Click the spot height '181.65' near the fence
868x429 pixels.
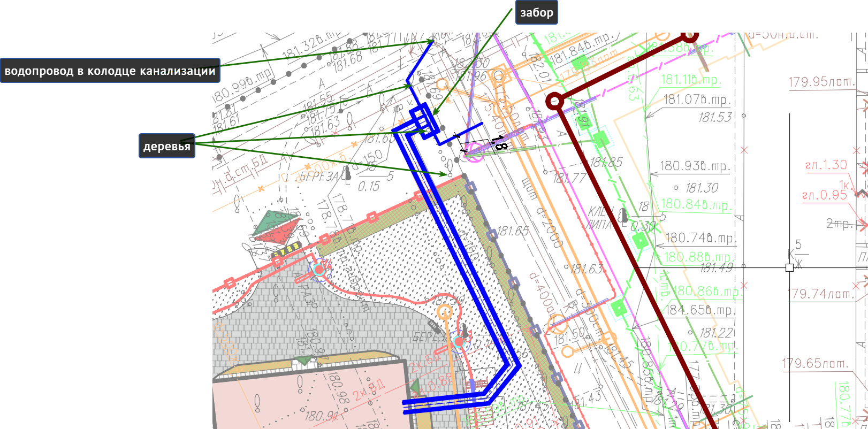pyautogui.click(x=513, y=232)
